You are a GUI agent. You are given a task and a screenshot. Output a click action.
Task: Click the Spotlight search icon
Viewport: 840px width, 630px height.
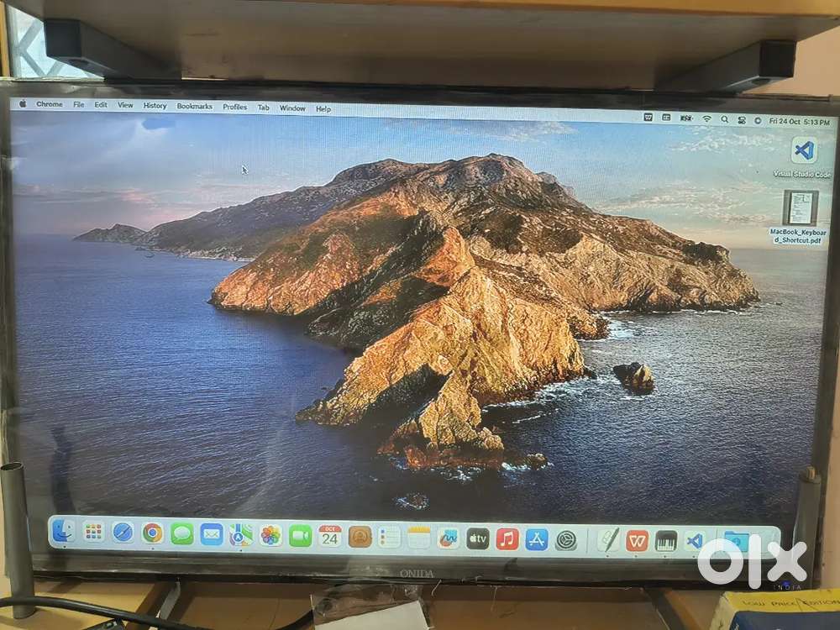(x=724, y=120)
